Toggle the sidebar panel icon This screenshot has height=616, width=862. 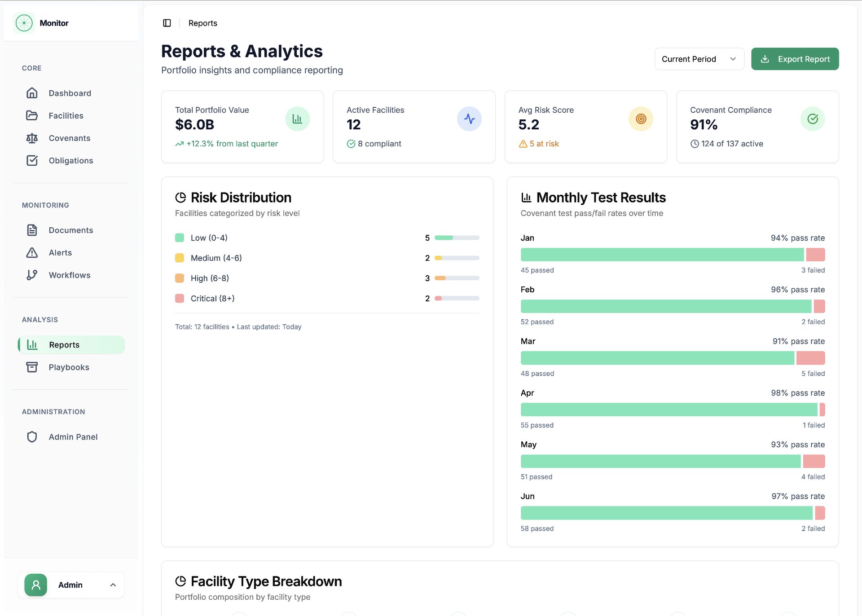[167, 23]
